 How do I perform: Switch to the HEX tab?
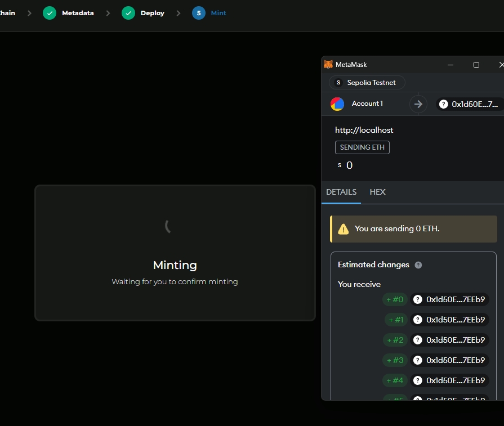click(377, 192)
